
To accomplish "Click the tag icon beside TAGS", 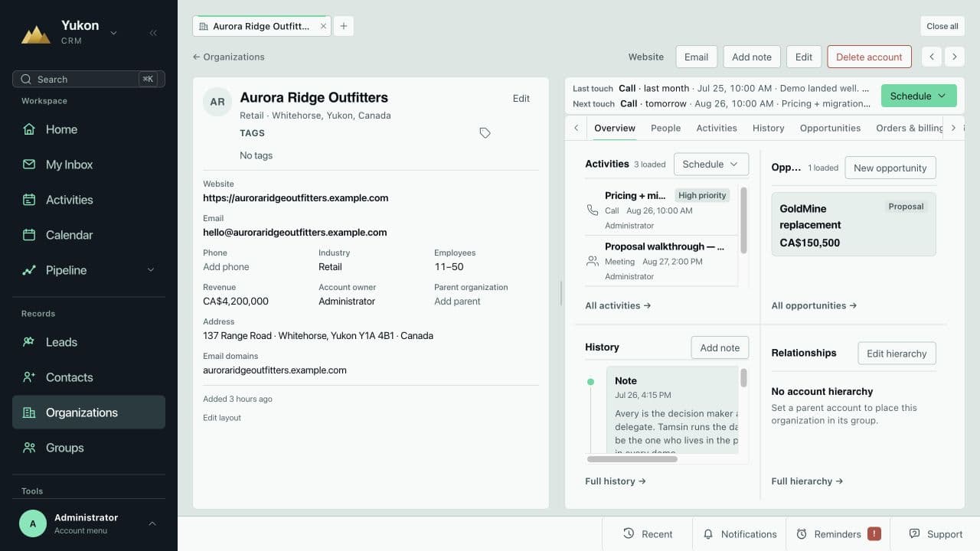I will coord(485,133).
